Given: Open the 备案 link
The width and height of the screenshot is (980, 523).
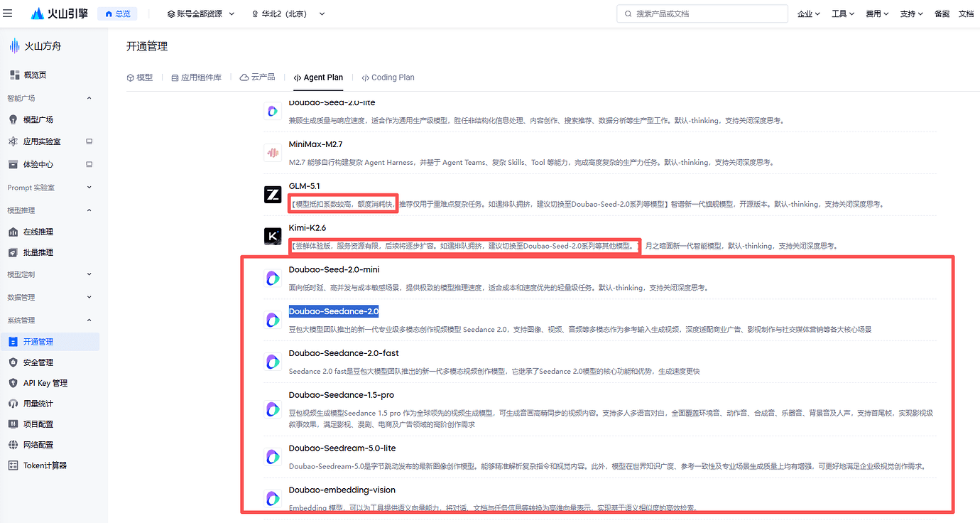Looking at the screenshot, I should [x=942, y=14].
